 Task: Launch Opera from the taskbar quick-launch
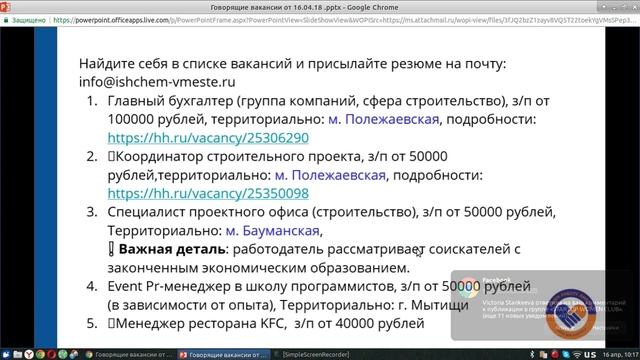[x=51, y=354]
